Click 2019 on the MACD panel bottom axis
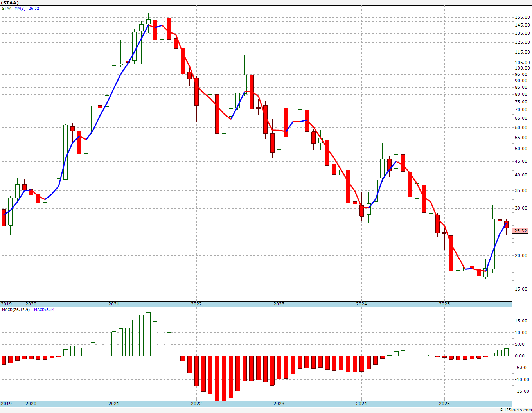The image size is (532, 413). point(6,404)
